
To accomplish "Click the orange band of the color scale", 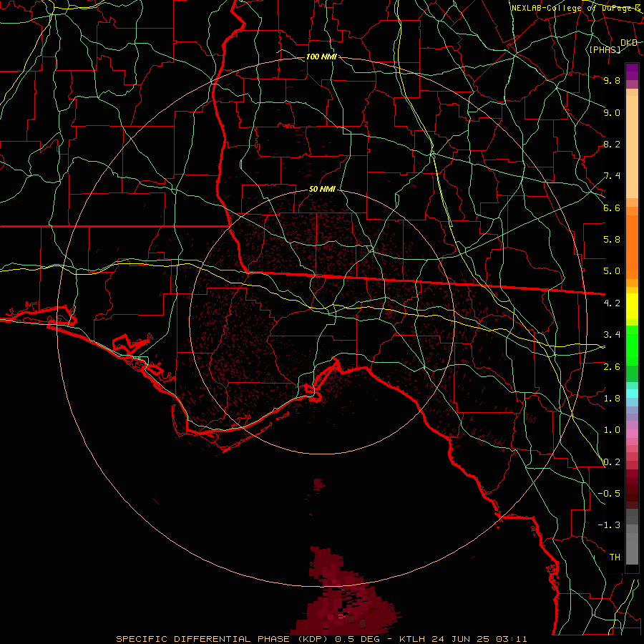I will (632, 247).
